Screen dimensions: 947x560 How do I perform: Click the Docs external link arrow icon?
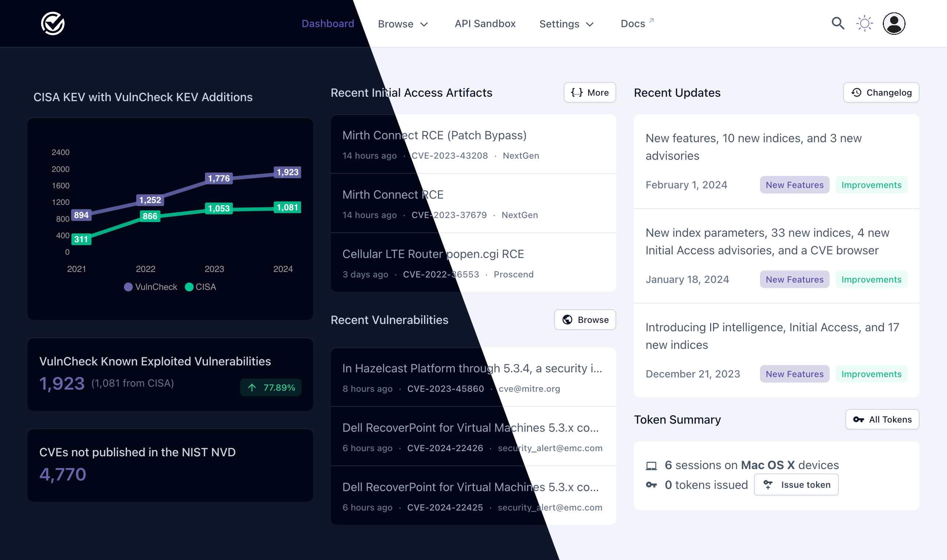click(651, 21)
